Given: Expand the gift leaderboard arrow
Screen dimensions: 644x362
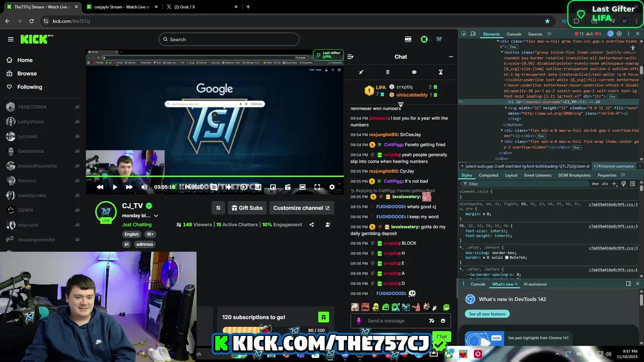Looking at the screenshot, I should pos(400,105).
